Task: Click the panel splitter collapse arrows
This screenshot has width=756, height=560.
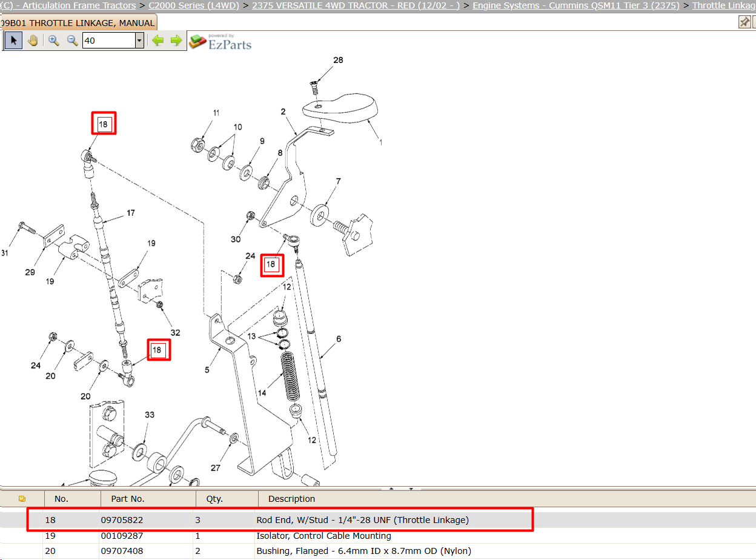Action: [x=401, y=488]
